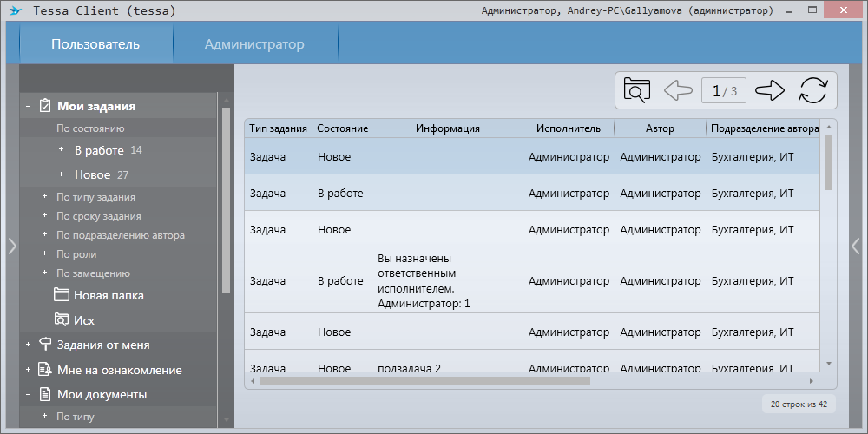Select the Задания от меня node
This screenshot has width=868, height=434.
[x=103, y=345]
